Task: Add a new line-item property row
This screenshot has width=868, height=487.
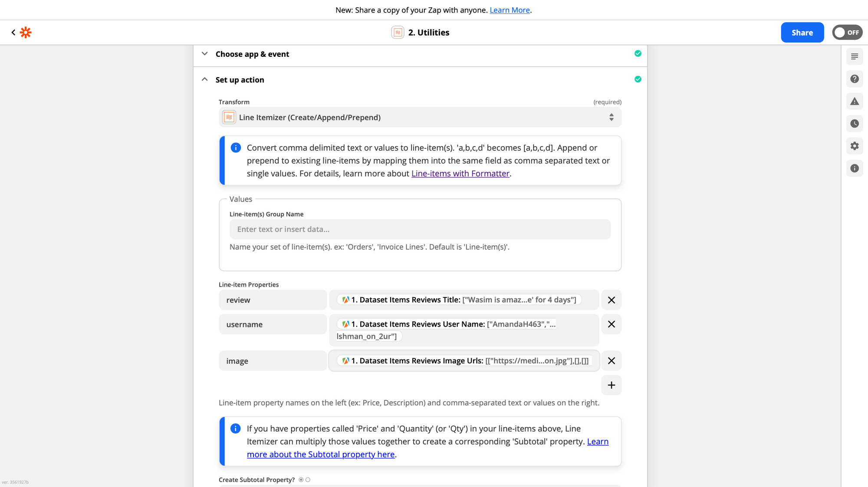Action: click(x=611, y=385)
